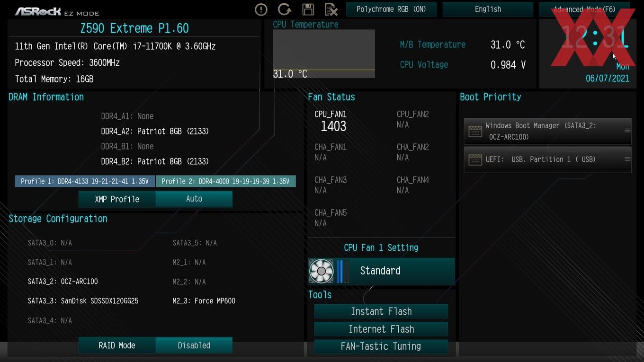Viewport: 644px width, 362px height.
Task: Click SATA3_3 SanDisk SDSSDX120GG25 entry
Action: coord(83,301)
